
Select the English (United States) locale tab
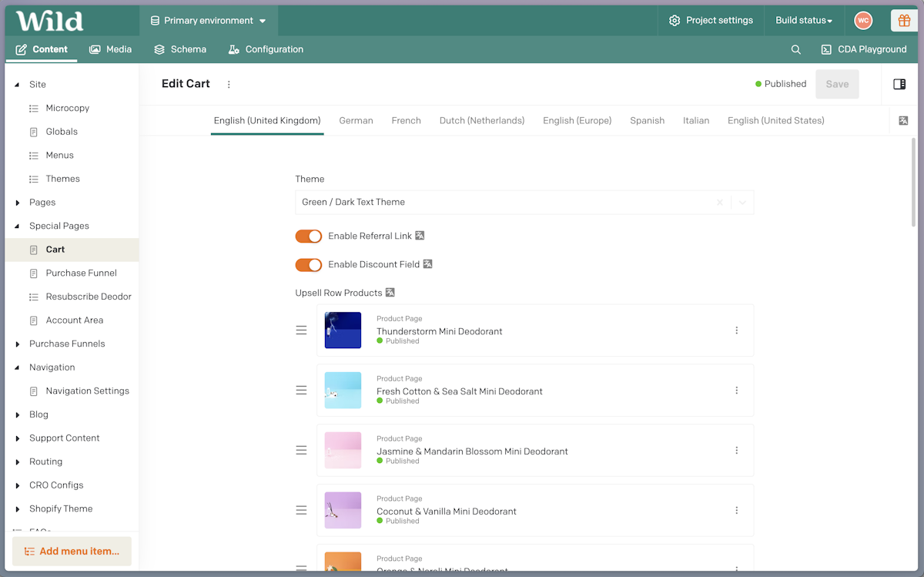click(x=776, y=121)
